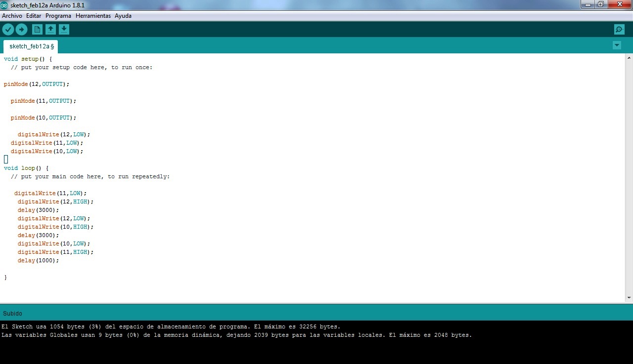Expand the tab options dropdown arrow

click(x=617, y=45)
